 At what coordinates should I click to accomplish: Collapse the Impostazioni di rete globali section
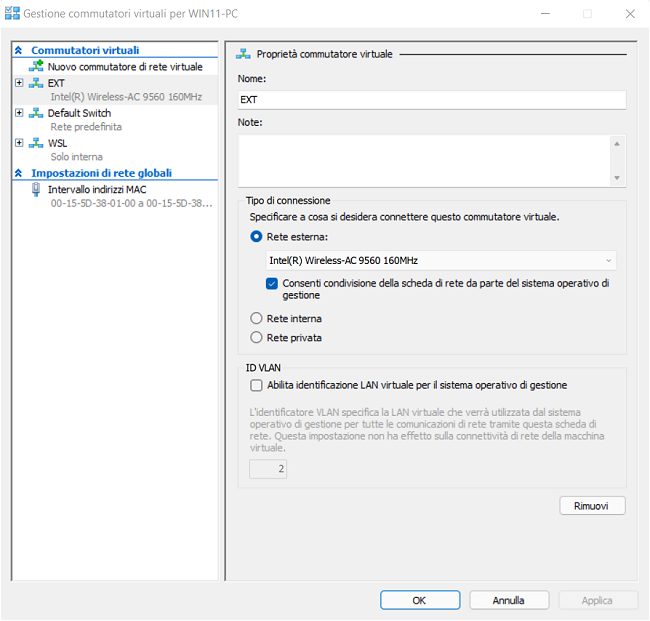(18, 173)
